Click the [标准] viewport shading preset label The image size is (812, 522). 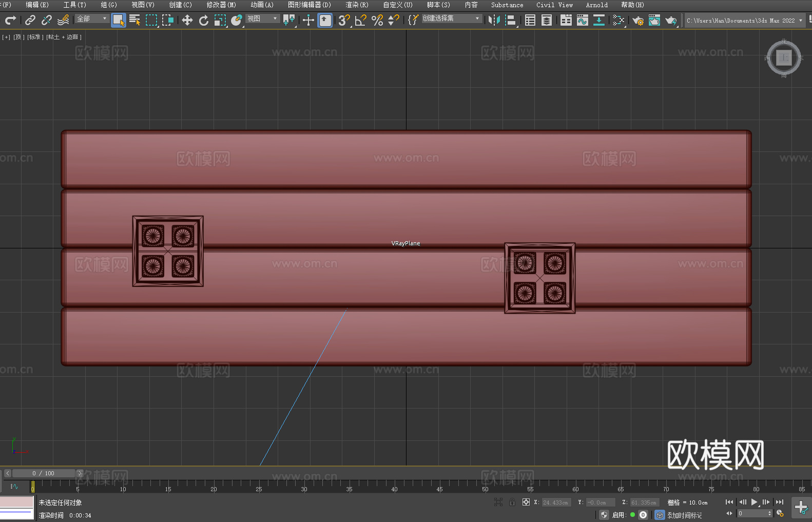pos(35,37)
